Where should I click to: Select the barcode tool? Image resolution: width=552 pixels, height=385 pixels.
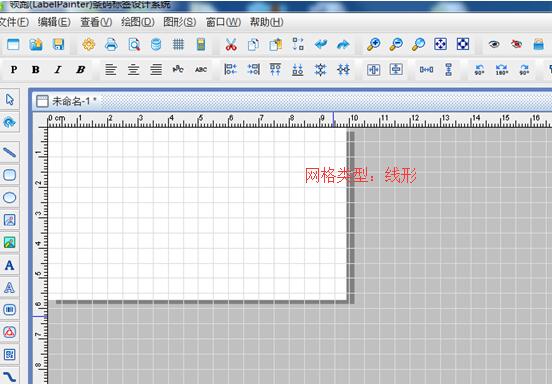(x=10, y=310)
